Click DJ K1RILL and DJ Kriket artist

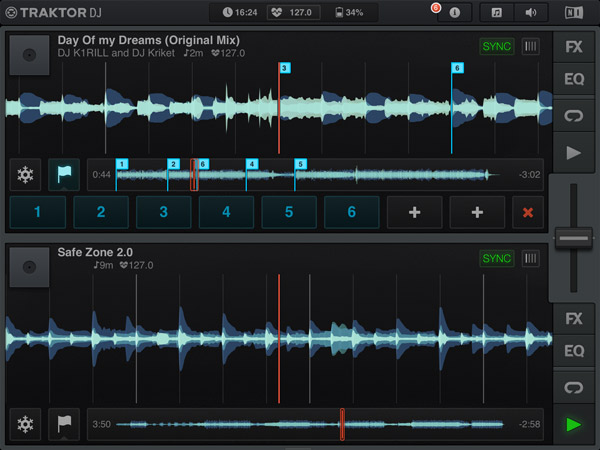click(116, 53)
